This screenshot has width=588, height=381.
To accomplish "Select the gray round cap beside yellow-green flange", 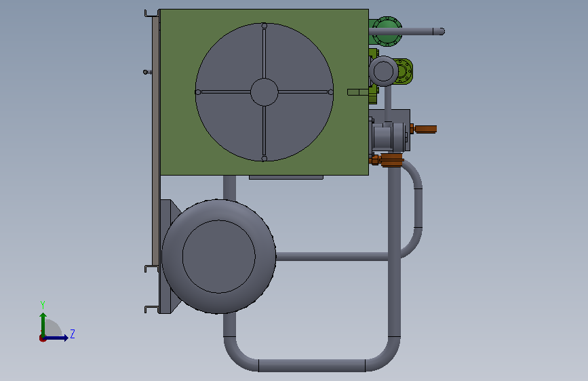I will pos(383,71).
